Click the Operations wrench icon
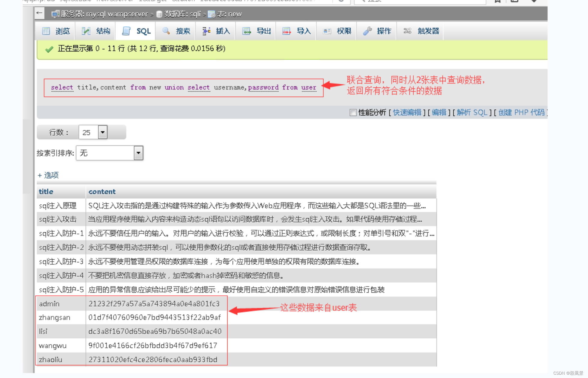 pyautogui.click(x=367, y=31)
